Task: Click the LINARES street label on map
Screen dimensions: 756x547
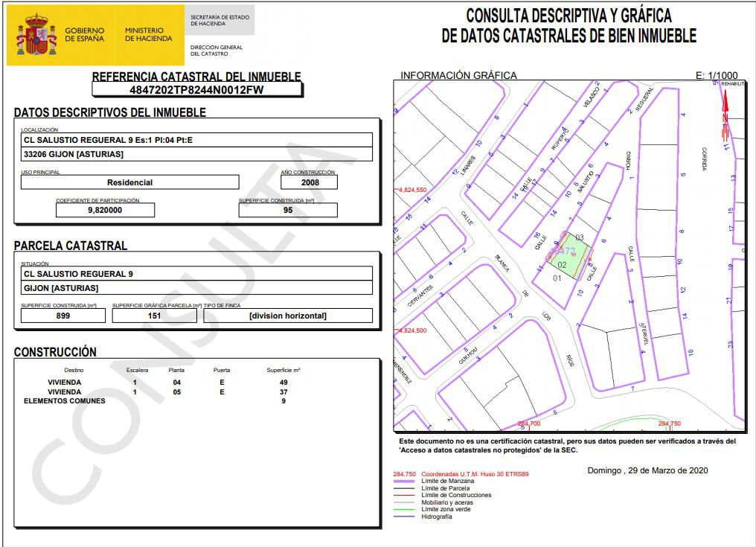Action: [x=468, y=165]
